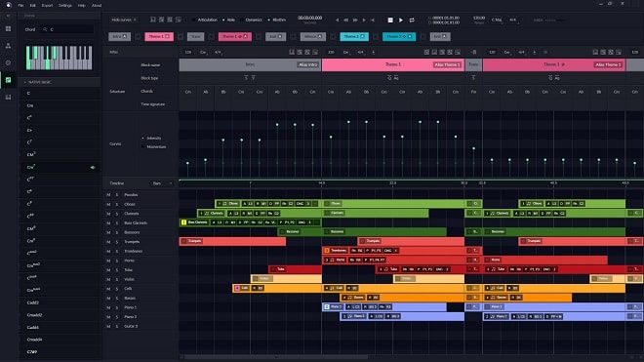Collapse the NATIVE BASIC chord group
Viewport: 644px width, 362px height.
click(25, 82)
